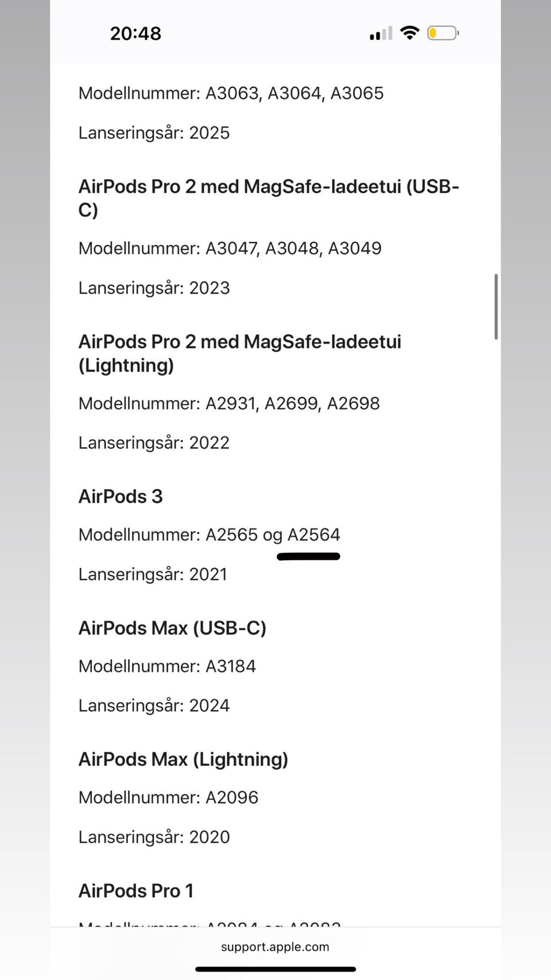Tap the Wi-Fi status icon
The image size is (551, 980).
pos(409,33)
